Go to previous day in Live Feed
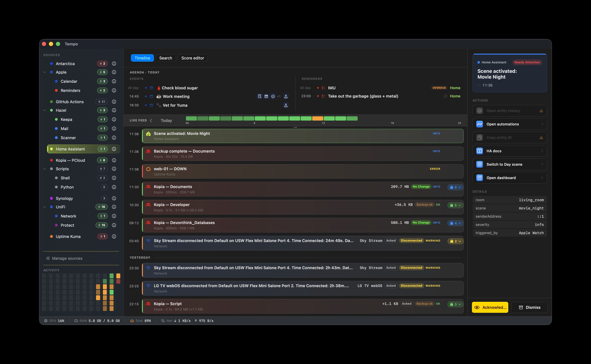This screenshot has width=591, height=364. [x=151, y=120]
